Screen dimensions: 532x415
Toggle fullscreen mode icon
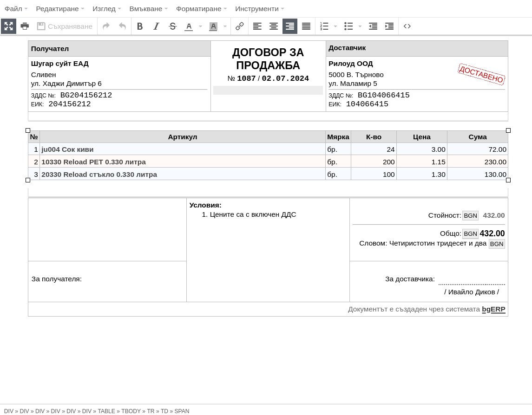tap(8, 26)
